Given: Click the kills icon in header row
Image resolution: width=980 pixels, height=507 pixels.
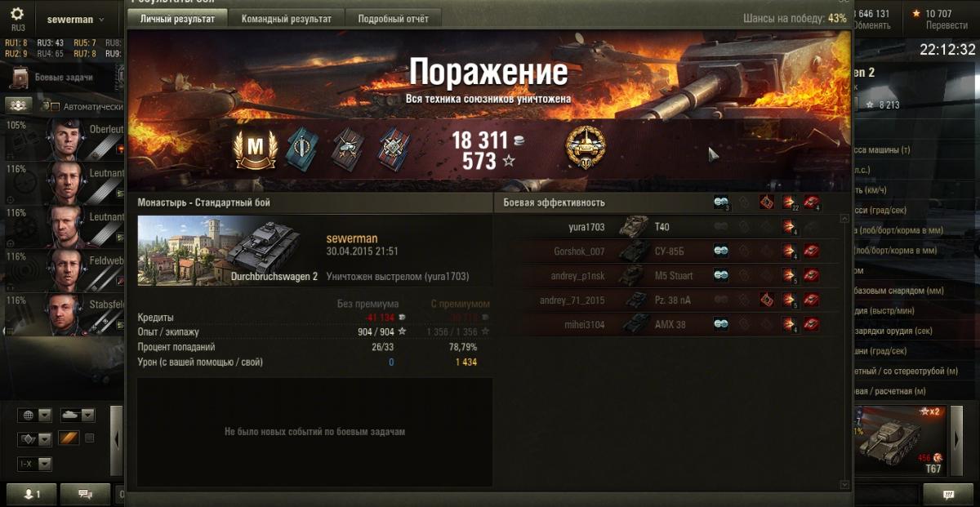Looking at the screenshot, I should 812,202.
